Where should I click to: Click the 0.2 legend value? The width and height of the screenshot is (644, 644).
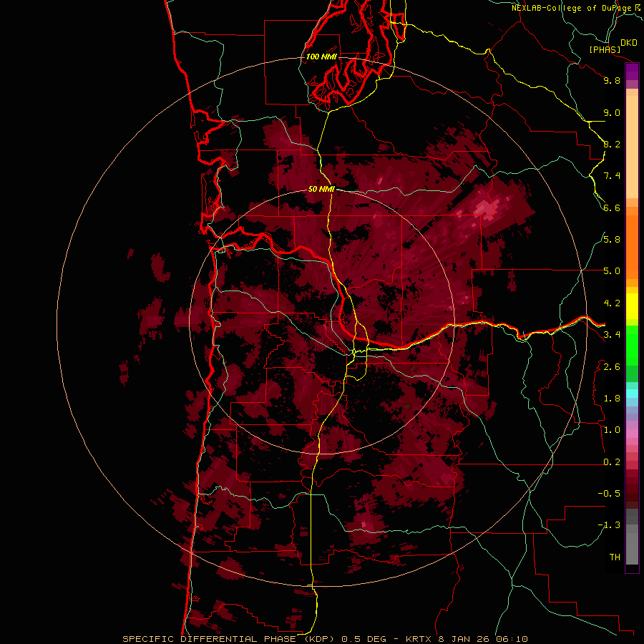pos(612,462)
